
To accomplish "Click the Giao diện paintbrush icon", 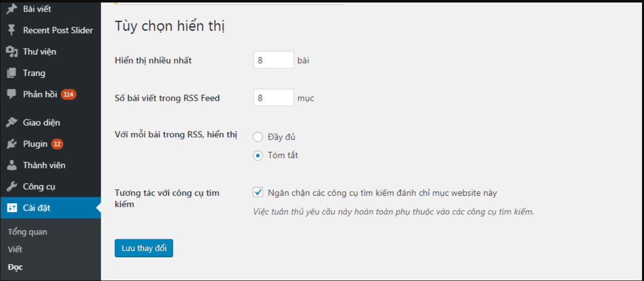I will (12, 122).
